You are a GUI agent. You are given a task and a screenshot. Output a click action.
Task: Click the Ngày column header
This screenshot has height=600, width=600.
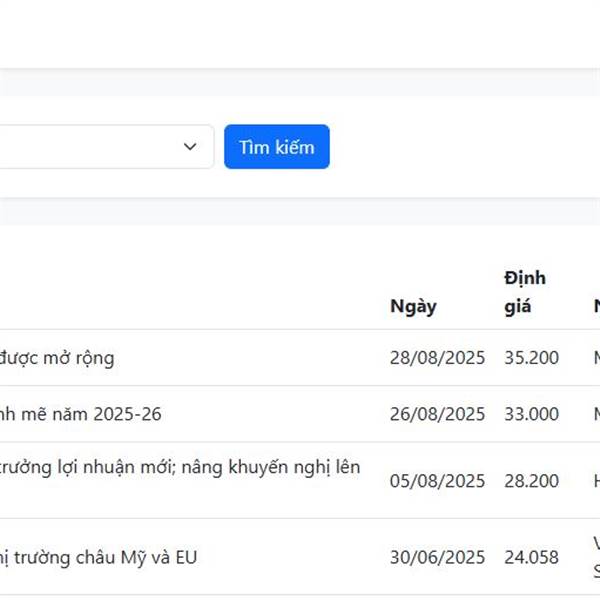413,306
